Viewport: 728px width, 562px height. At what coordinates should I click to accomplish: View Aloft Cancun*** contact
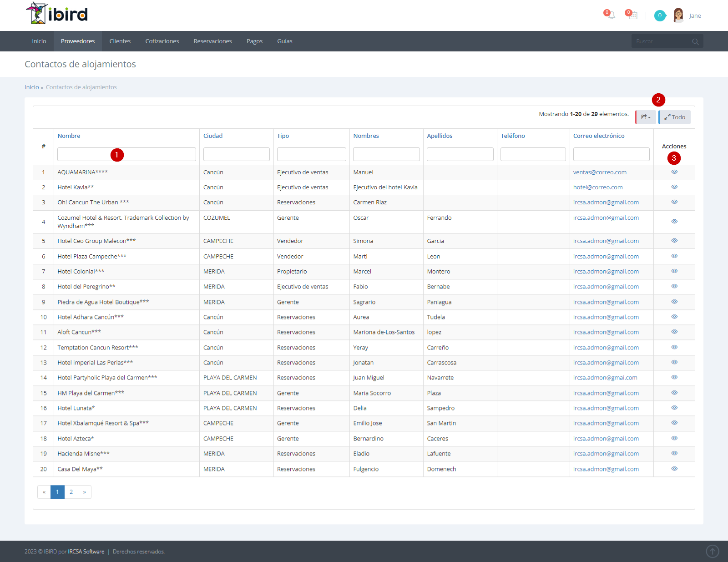coord(674,332)
